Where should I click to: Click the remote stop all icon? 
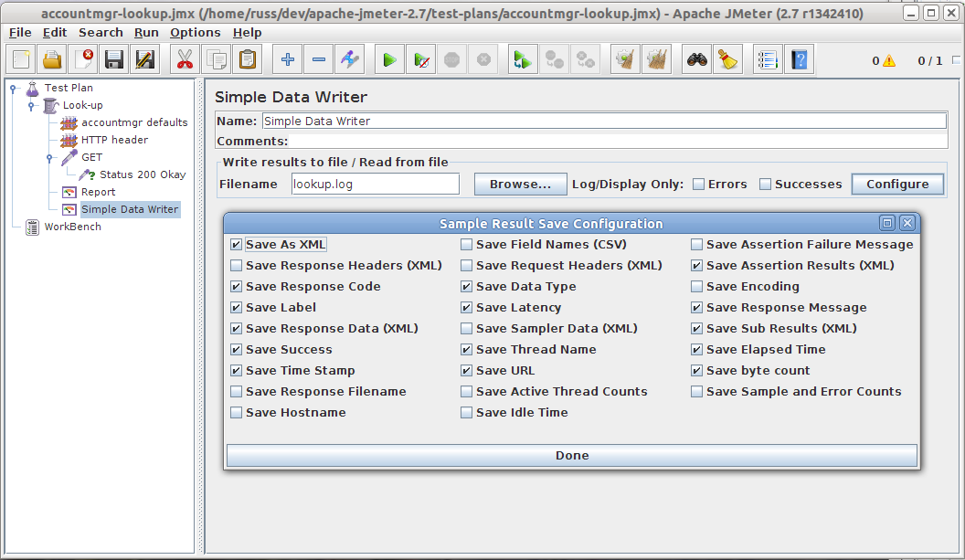pyautogui.click(x=555, y=59)
